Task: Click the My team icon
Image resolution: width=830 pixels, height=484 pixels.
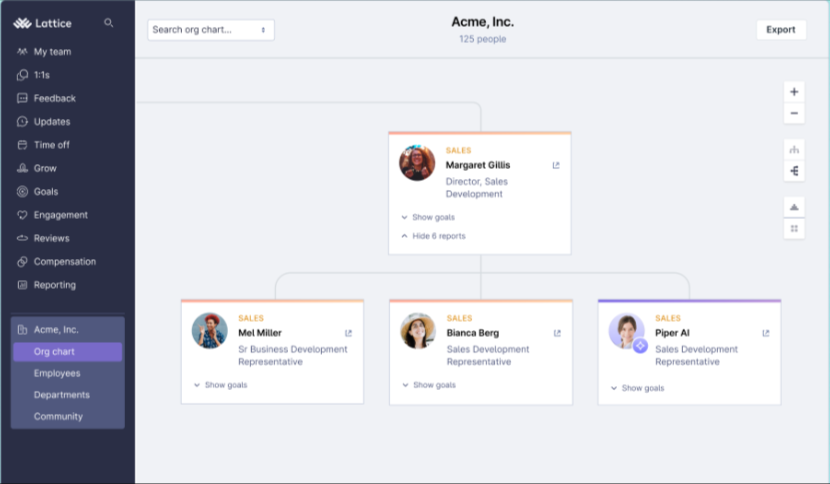Action: (22, 51)
